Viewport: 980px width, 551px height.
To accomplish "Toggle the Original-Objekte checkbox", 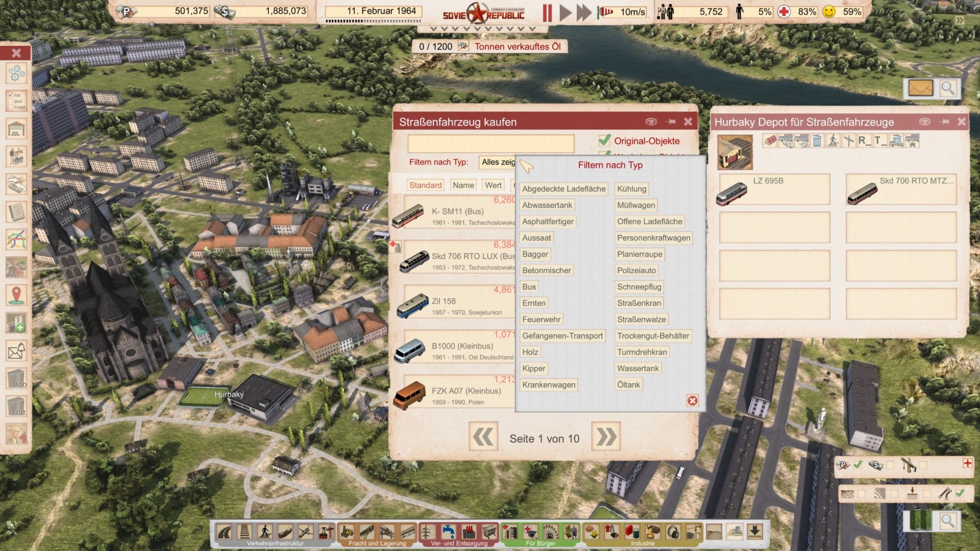I will (605, 140).
